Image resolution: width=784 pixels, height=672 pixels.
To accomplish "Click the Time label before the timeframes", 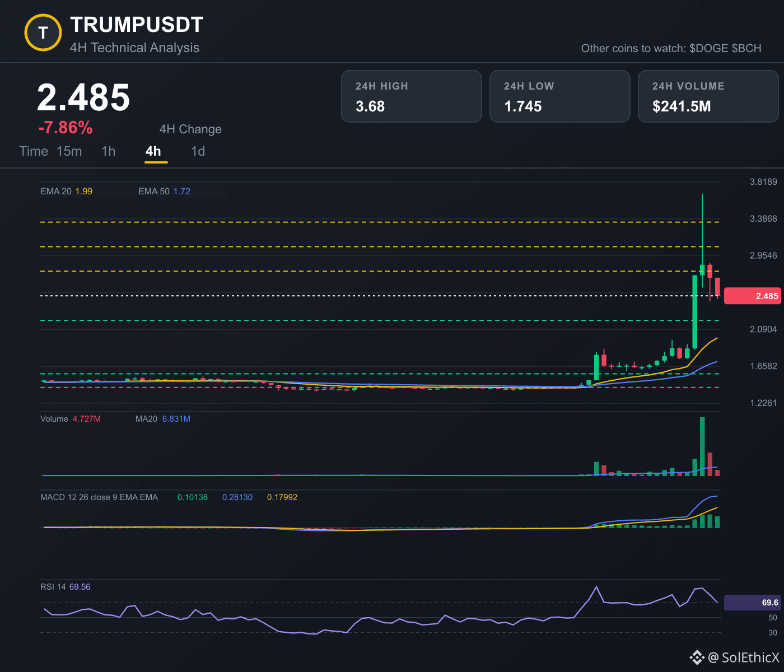I will pos(34,151).
